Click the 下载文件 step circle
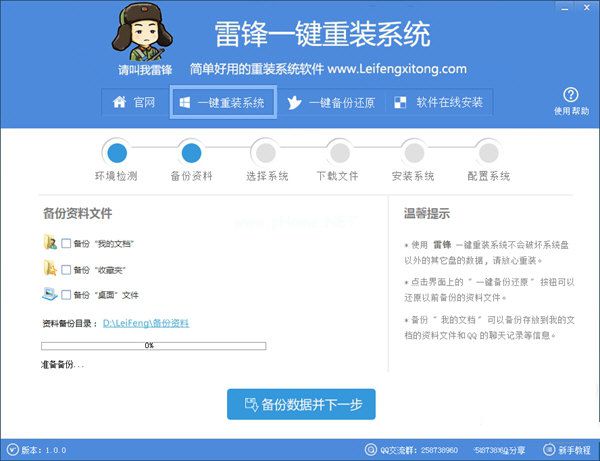The width and height of the screenshot is (600, 461). pyautogui.click(x=339, y=152)
